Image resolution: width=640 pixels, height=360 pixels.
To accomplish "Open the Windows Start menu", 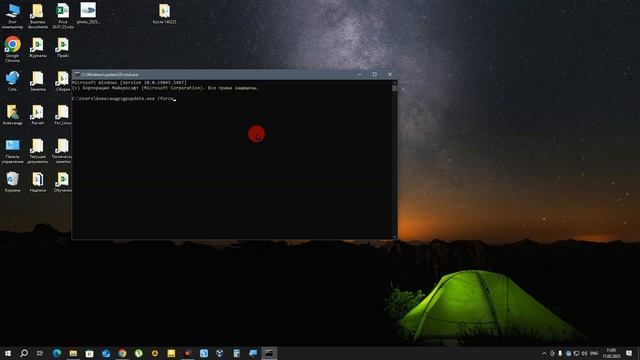I will (8, 353).
